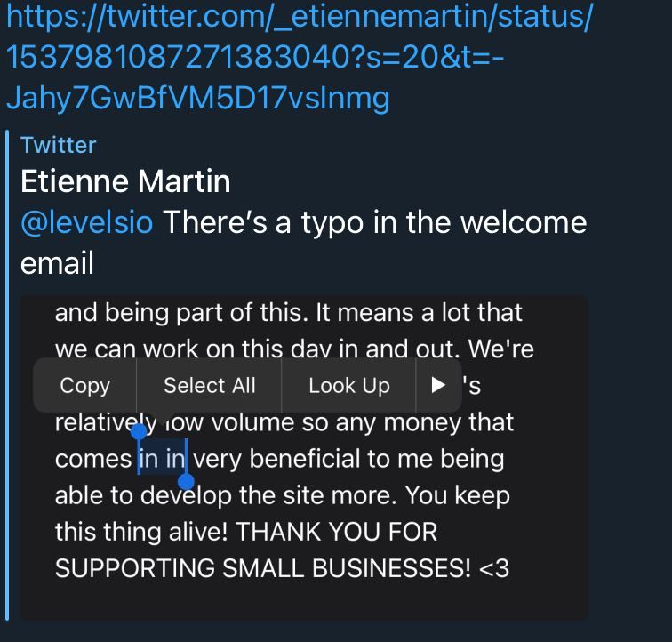
Task: Choose Select All in the popup menu
Action: (x=210, y=385)
